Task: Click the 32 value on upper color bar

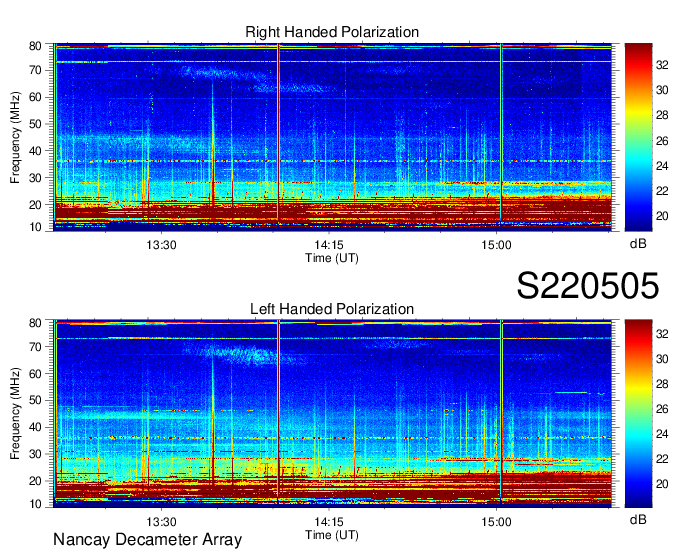Action: pyautogui.click(x=662, y=65)
